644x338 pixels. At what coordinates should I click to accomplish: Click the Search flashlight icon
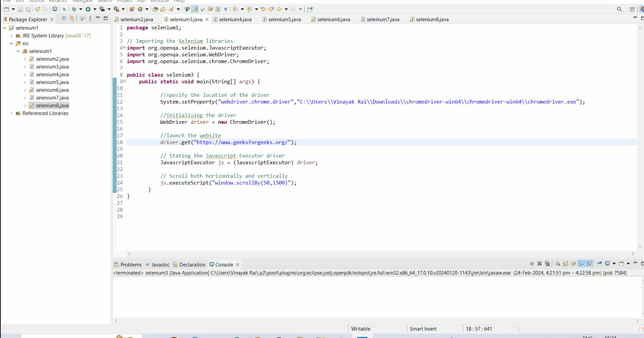(x=172, y=9)
